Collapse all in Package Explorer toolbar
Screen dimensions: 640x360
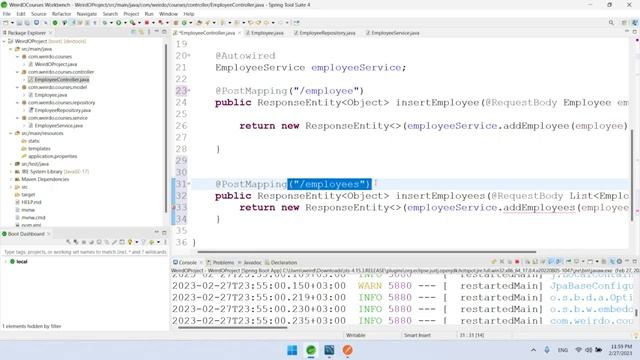coord(133,32)
